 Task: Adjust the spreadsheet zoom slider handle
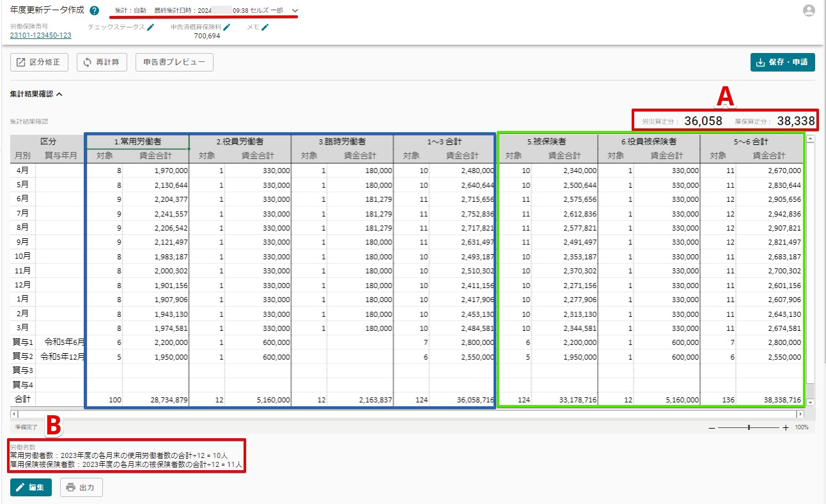pos(749,427)
